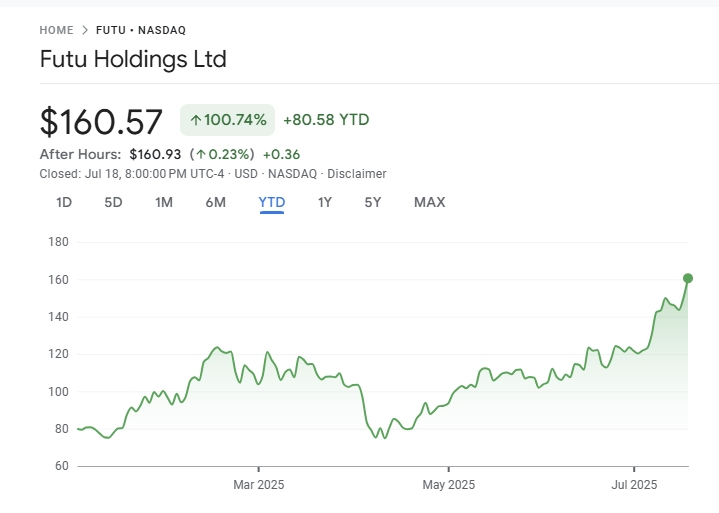
Task: Click the 100.74% change badge
Action: (227, 120)
